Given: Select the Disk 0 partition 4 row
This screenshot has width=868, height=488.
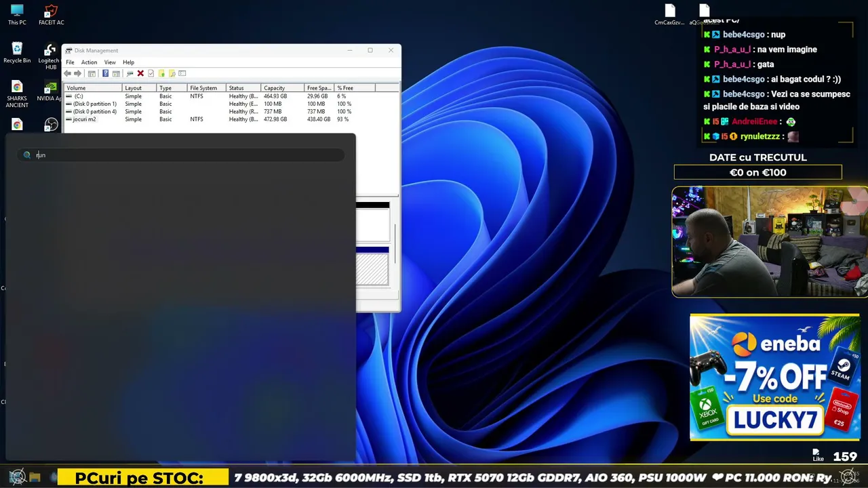Looking at the screenshot, I should pyautogui.click(x=231, y=112).
